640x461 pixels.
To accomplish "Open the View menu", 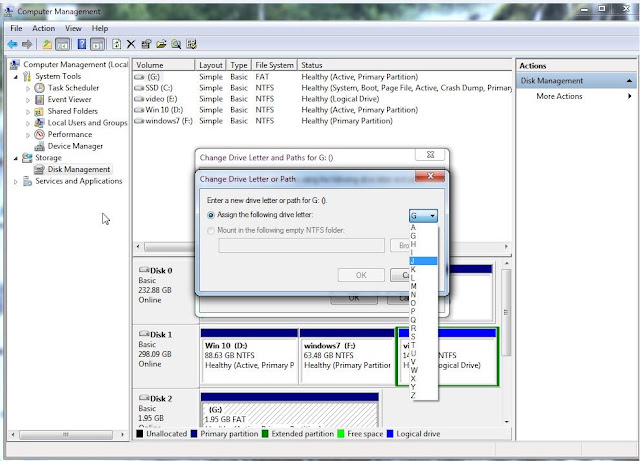I will 73,28.
